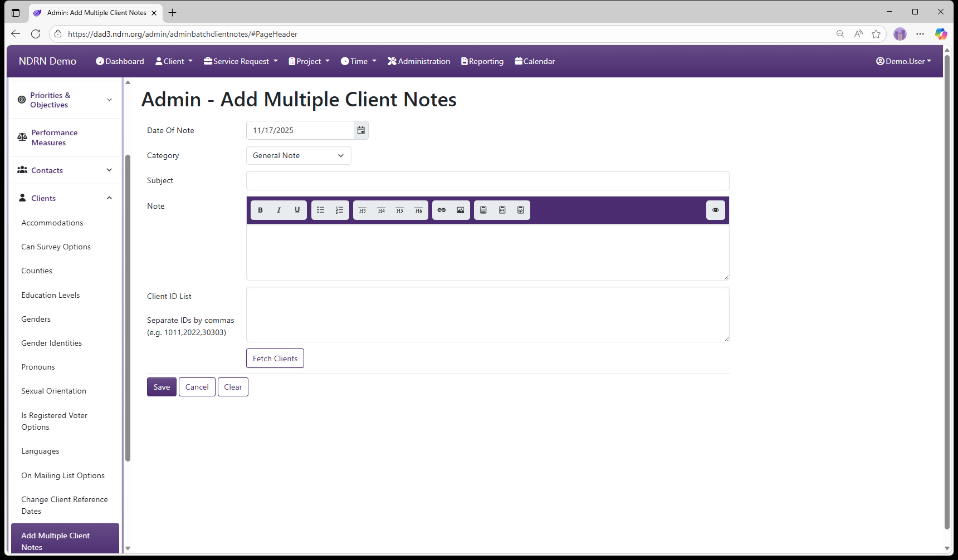The image size is (958, 560).
Task: Toggle italic formatting in note editor
Action: coord(278,210)
